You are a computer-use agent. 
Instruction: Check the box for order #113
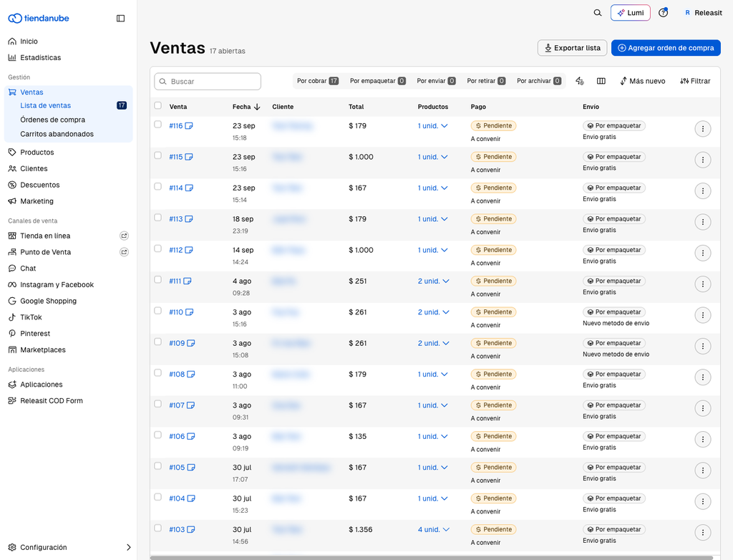pos(158,218)
